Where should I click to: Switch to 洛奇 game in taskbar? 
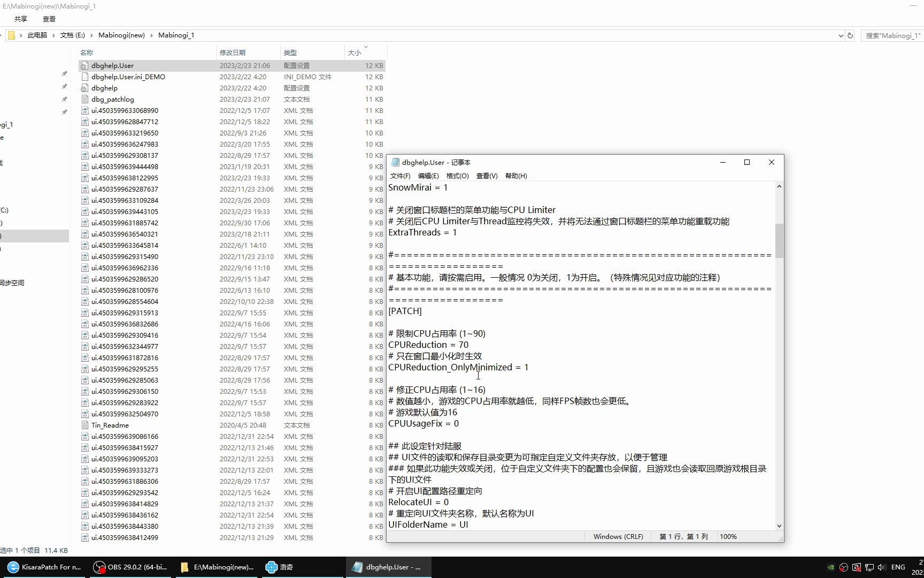[303, 567]
